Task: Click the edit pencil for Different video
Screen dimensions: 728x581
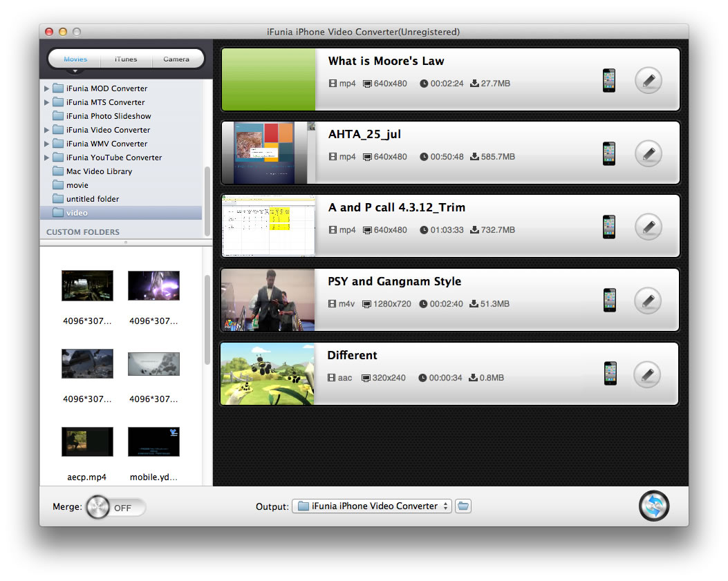Action: pos(647,374)
